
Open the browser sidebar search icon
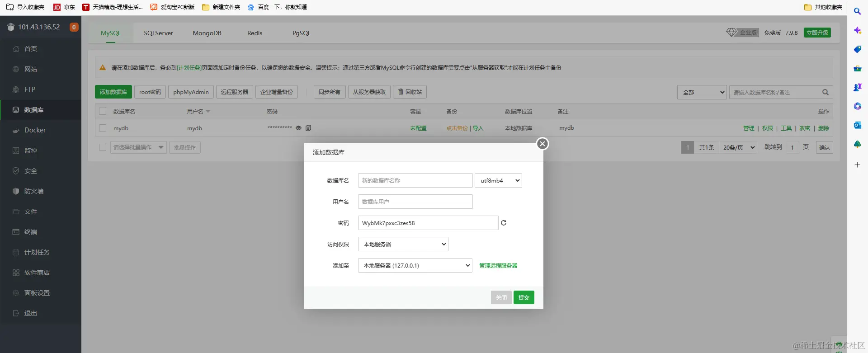pos(857,11)
